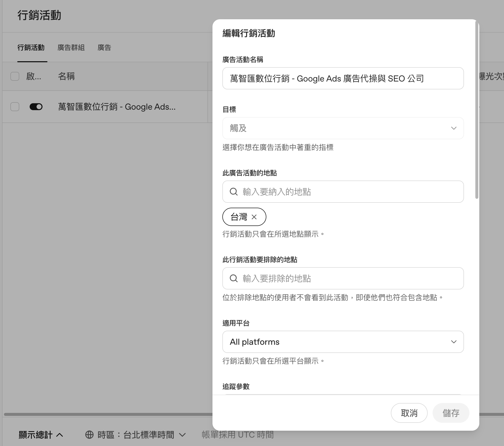Check the select-all checkbox in the table header
504x446 pixels.
click(15, 76)
